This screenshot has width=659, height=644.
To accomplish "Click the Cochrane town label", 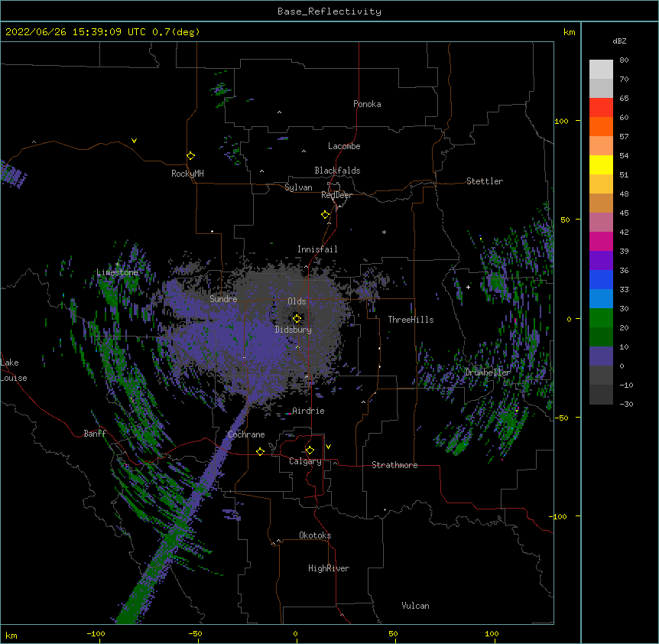I will pyautogui.click(x=246, y=434).
